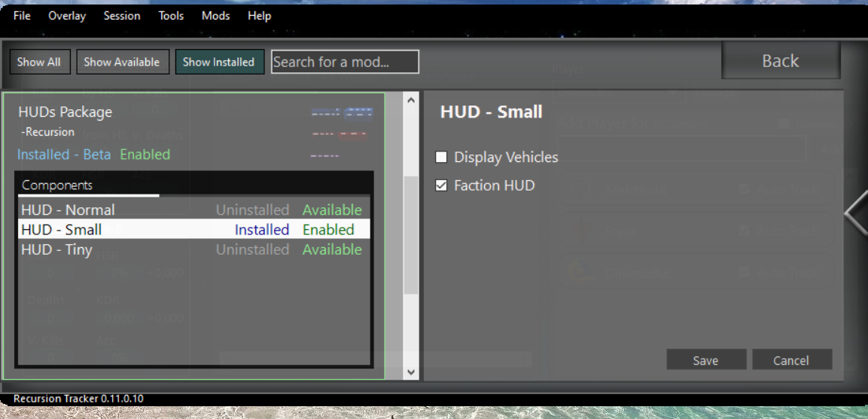The height and width of the screenshot is (419, 868).
Task: Open the Session menu
Action: pyautogui.click(x=122, y=16)
